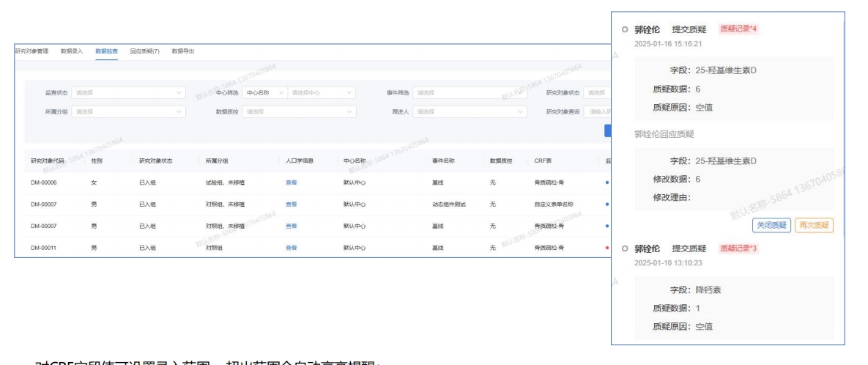Open the 所属分组 filter dropdown
This screenshot has width=868, height=365.
pos(129,111)
